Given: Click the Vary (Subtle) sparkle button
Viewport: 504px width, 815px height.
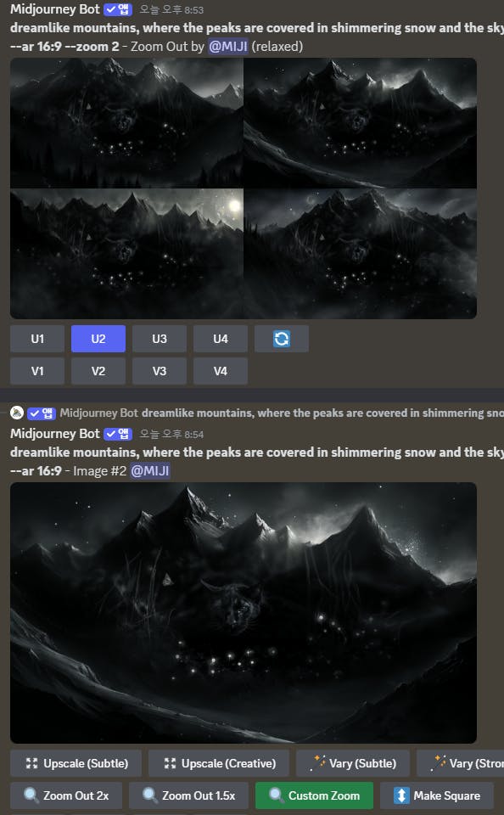Looking at the screenshot, I should tap(353, 763).
